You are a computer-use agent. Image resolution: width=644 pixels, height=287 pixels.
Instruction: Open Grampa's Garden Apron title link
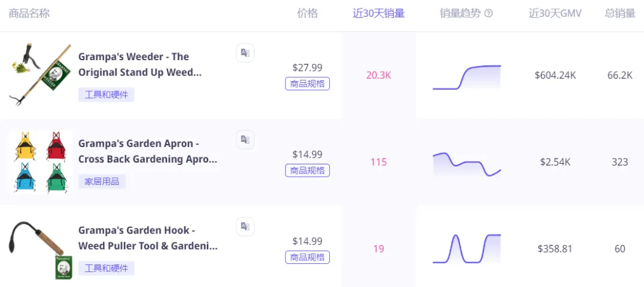tap(148, 151)
